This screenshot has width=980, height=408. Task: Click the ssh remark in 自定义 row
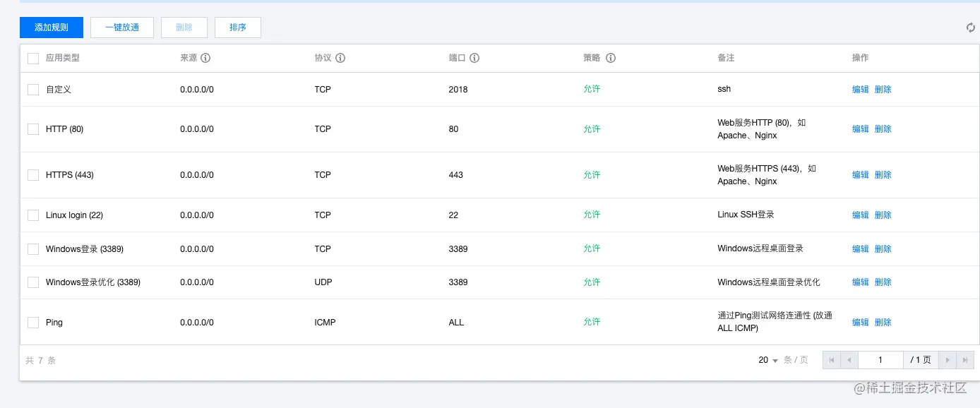[724, 90]
